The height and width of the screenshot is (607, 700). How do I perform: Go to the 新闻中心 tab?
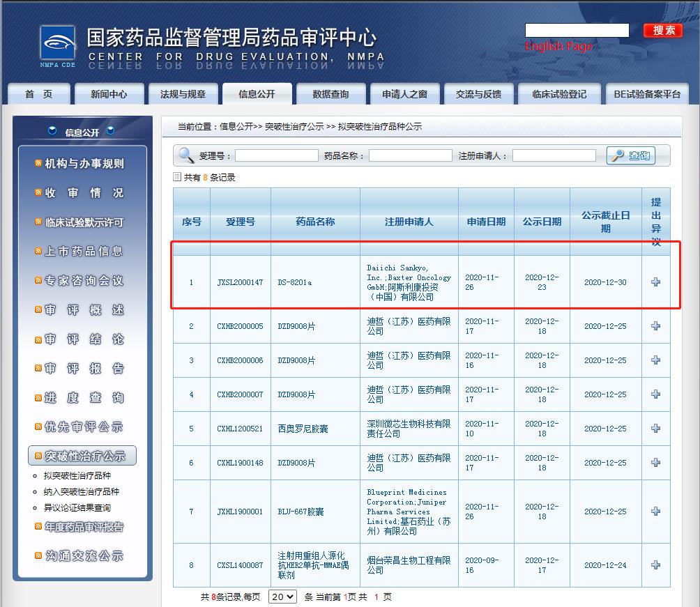[x=109, y=94]
